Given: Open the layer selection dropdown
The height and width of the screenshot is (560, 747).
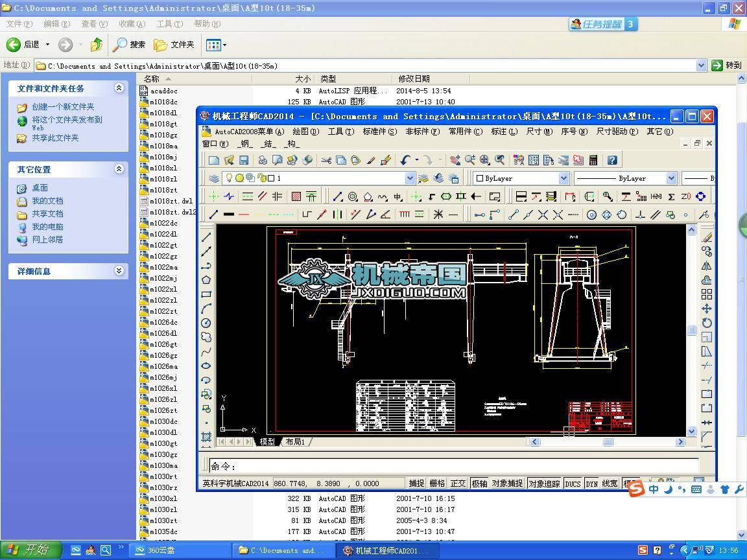Looking at the screenshot, I should point(410,178).
